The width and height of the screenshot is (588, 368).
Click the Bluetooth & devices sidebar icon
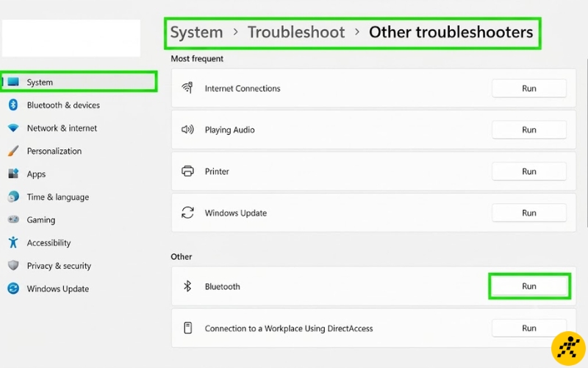click(13, 105)
